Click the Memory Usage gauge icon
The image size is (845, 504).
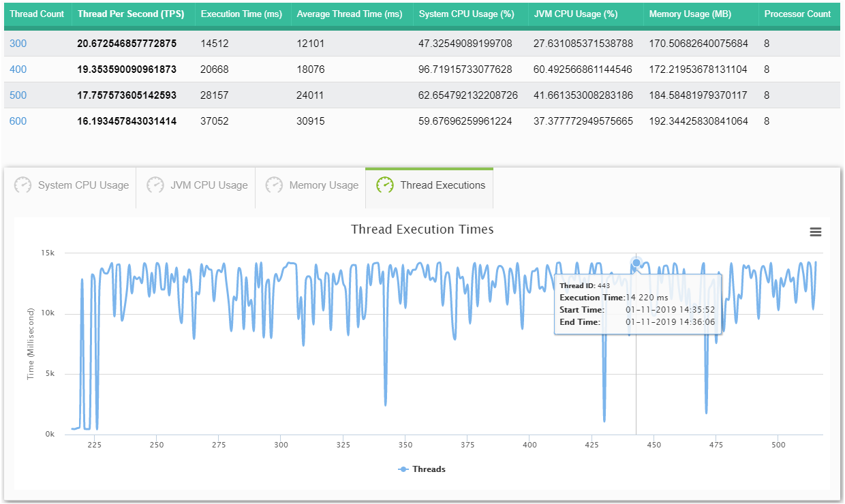pyautogui.click(x=274, y=185)
